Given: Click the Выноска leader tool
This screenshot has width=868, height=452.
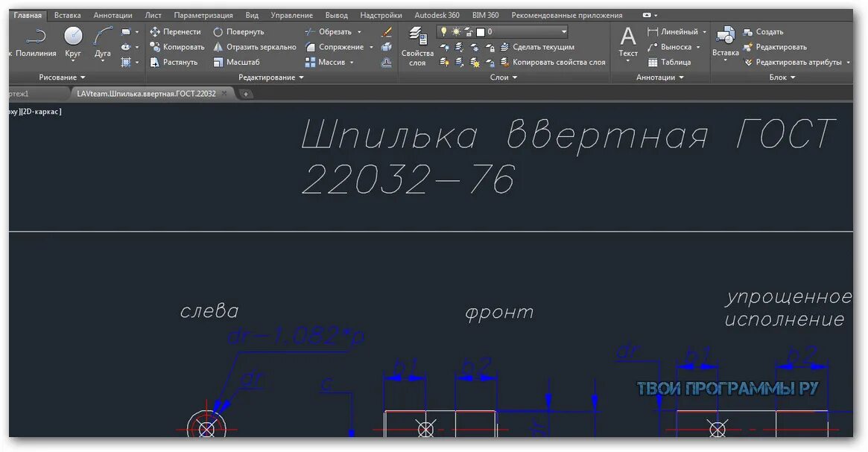Looking at the screenshot, I should click(x=670, y=47).
